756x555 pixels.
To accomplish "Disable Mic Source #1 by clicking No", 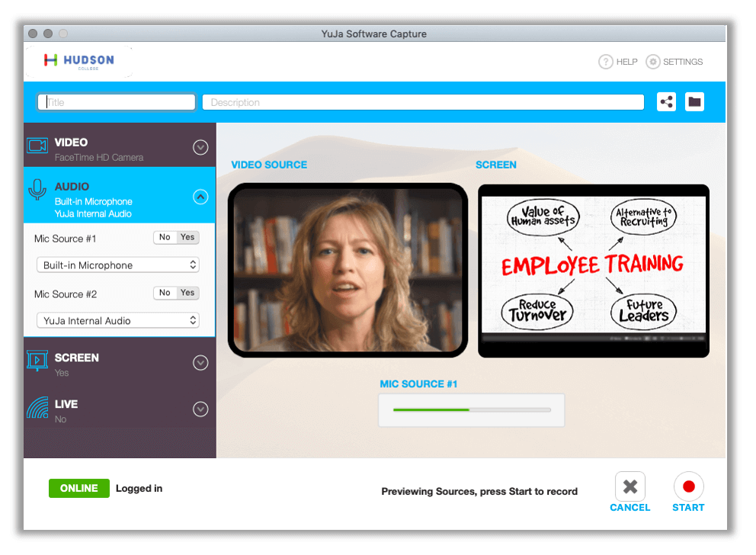I will pyautogui.click(x=165, y=237).
